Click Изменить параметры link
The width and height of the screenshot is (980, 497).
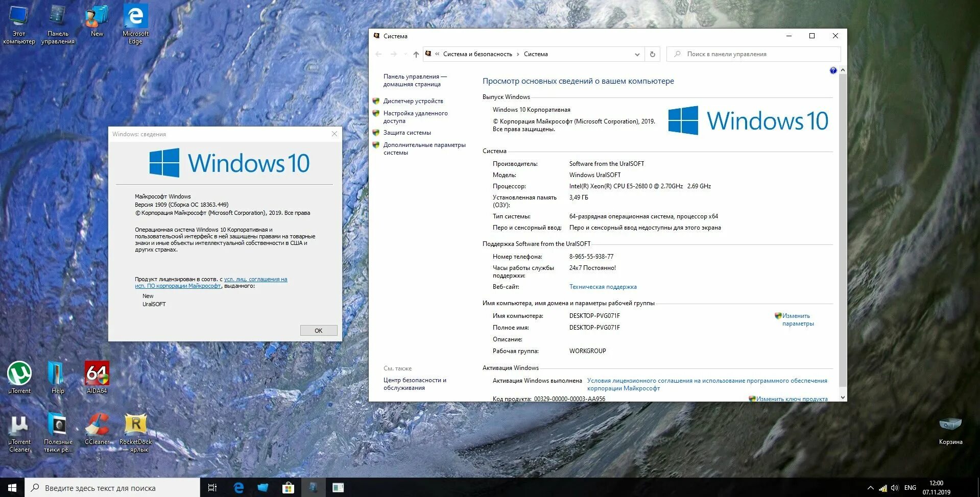coord(798,320)
